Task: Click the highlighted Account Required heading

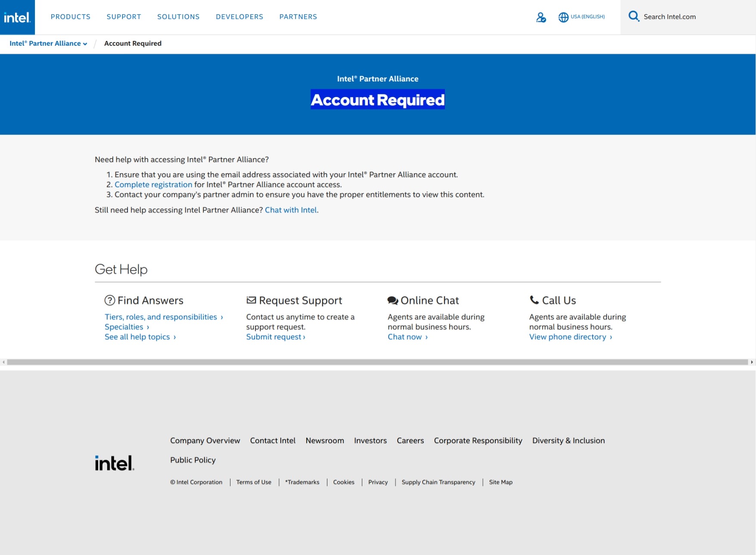Action: pyautogui.click(x=378, y=100)
